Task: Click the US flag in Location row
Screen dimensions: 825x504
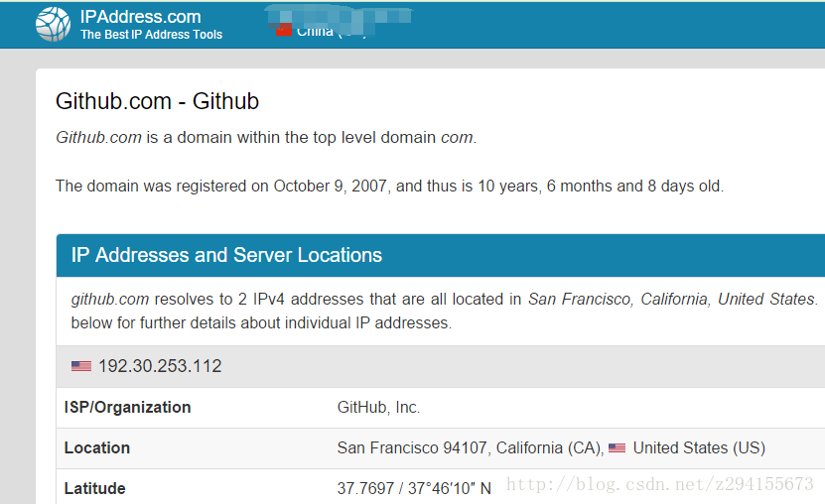Action: [x=617, y=447]
